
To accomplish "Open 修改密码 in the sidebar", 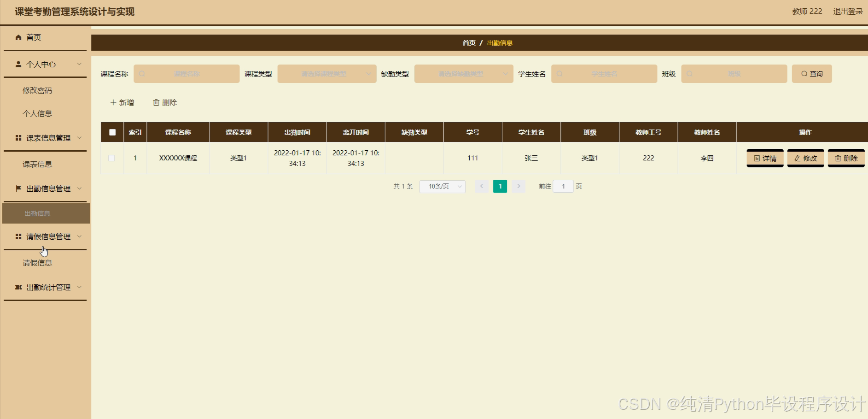I will click(x=37, y=90).
